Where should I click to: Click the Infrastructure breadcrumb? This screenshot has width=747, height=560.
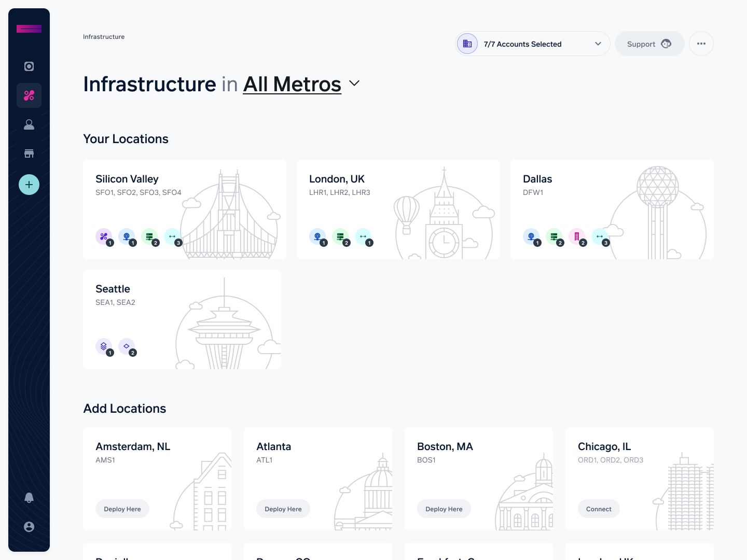click(104, 37)
